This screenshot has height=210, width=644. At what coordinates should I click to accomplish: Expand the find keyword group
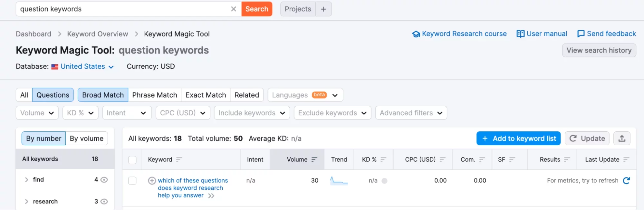coord(27,180)
